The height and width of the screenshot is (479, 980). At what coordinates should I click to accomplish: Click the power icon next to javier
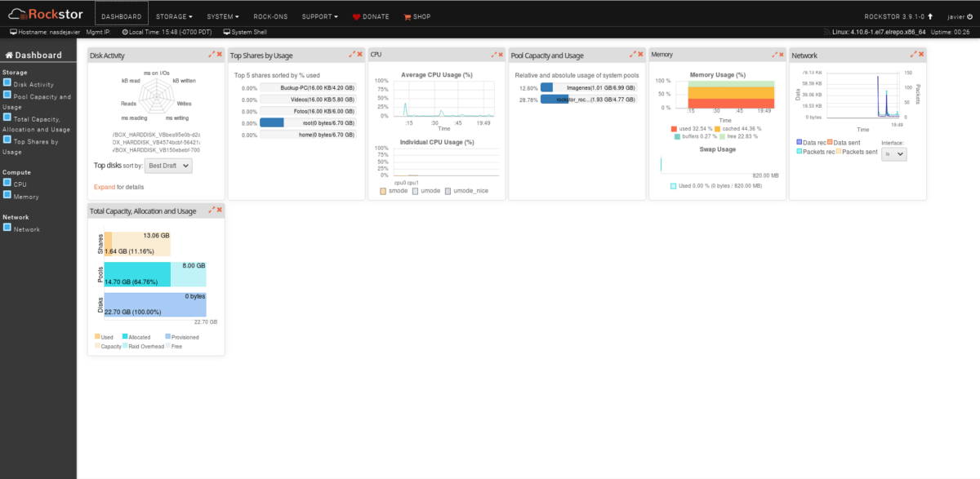tap(968, 16)
